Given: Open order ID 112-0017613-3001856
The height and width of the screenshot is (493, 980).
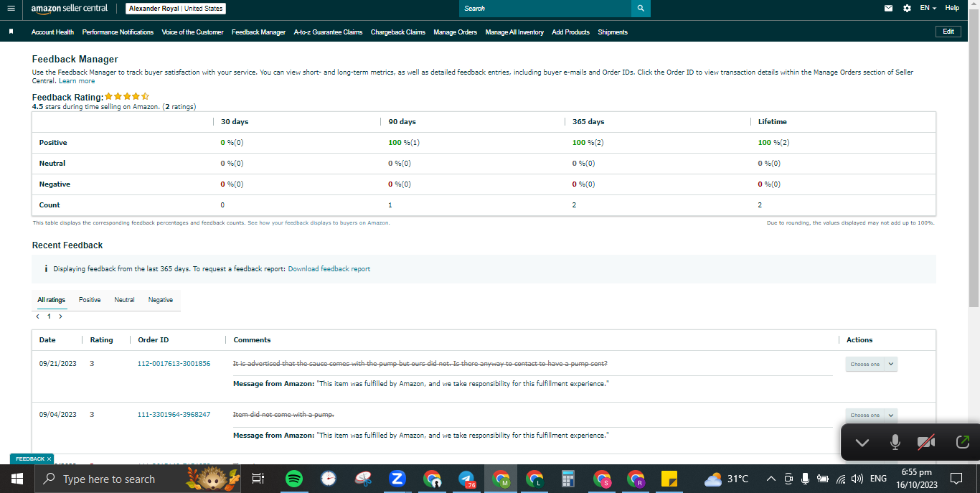Looking at the screenshot, I should (x=174, y=364).
